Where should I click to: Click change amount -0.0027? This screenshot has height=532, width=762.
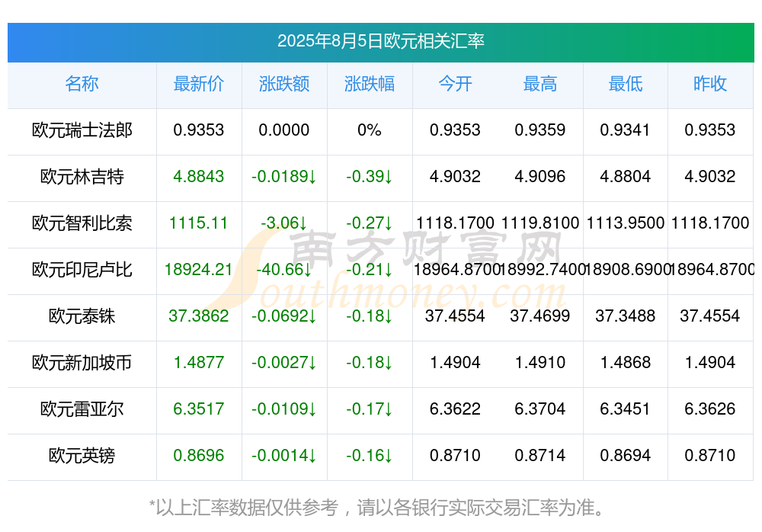click(283, 363)
